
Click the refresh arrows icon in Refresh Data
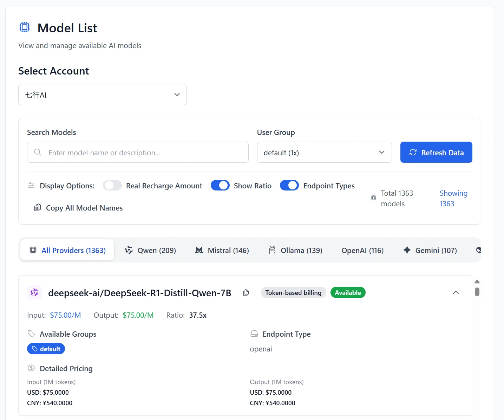[413, 152]
